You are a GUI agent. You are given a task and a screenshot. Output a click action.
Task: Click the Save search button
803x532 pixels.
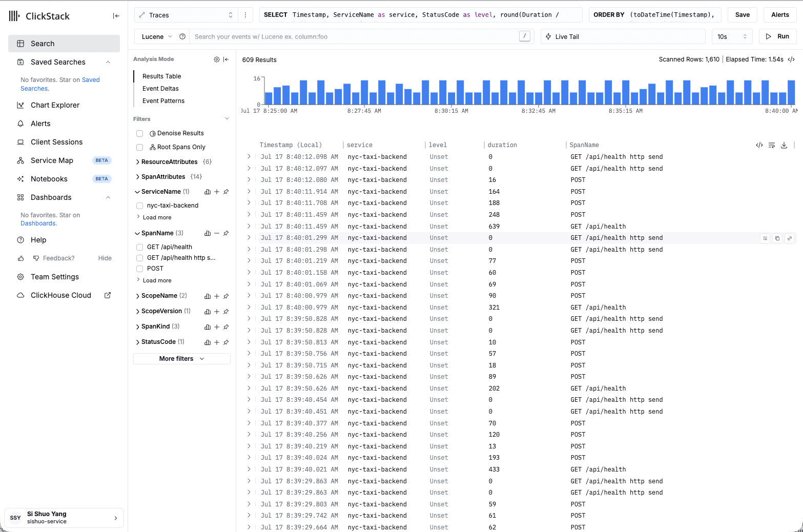point(742,15)
